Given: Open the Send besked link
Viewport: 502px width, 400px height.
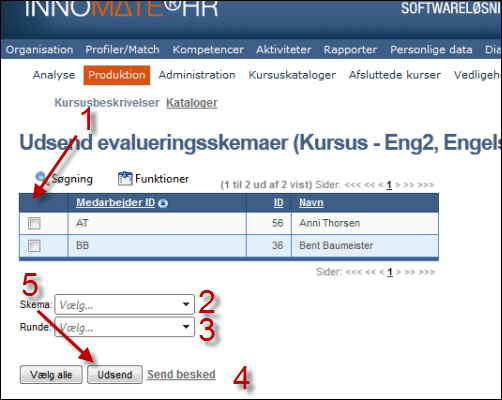Looking at the screenshot, I should click(181, 374).
